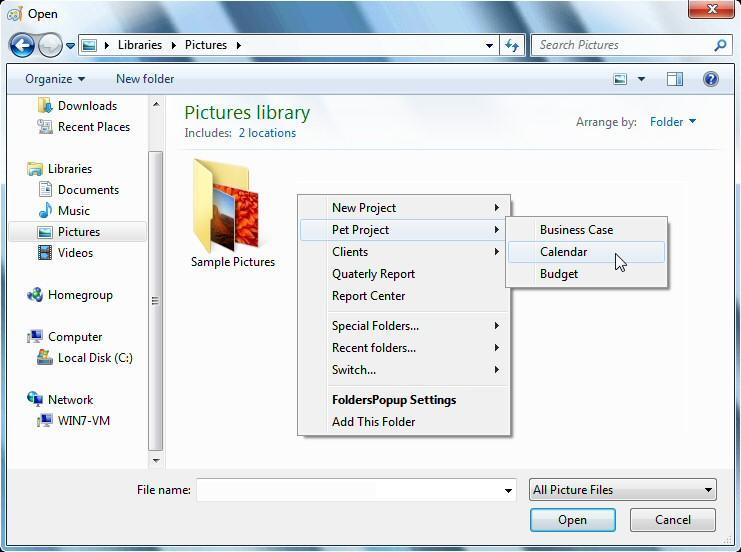Click the greyed Forward arrow button
Image resolution: width=741 pixels, height=552 pixels.
click(50, 45)
